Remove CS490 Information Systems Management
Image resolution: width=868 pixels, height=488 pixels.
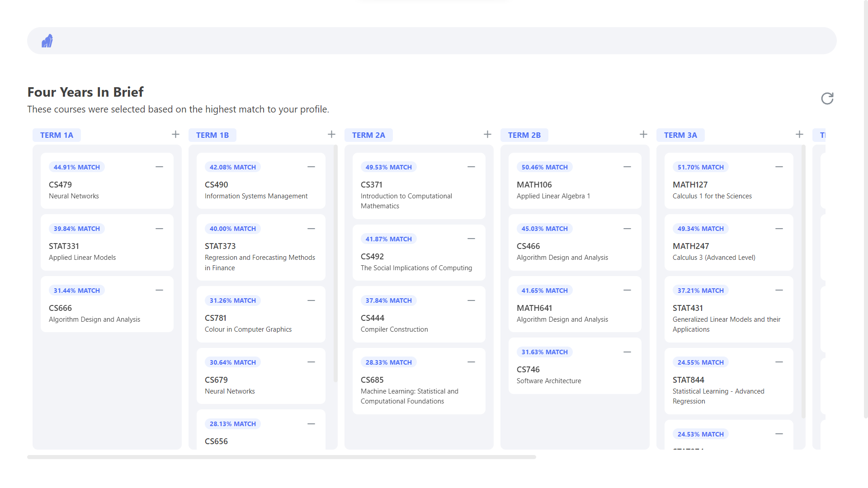click(311, 167)
